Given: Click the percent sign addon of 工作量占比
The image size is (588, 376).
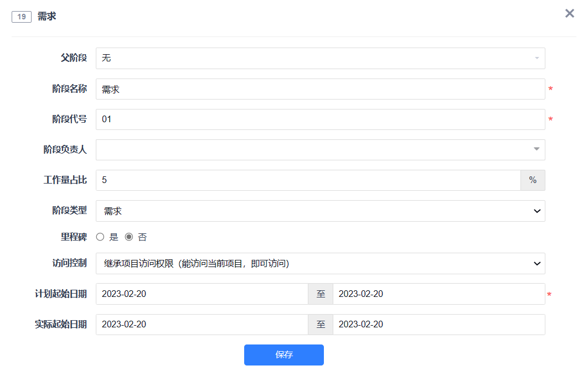Looking at the screenshot, I should [x=533, y=180].
